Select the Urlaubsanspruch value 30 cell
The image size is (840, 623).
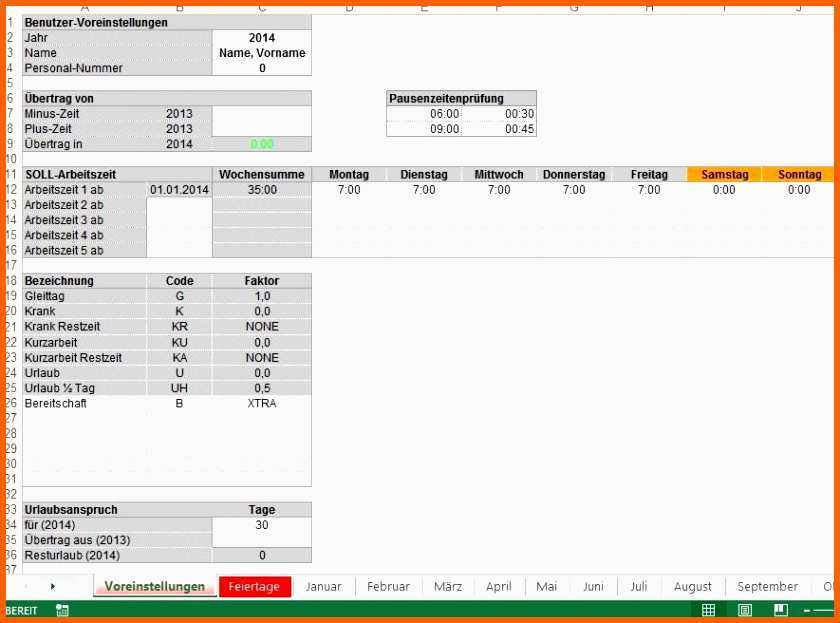click(x=262, y=525)
